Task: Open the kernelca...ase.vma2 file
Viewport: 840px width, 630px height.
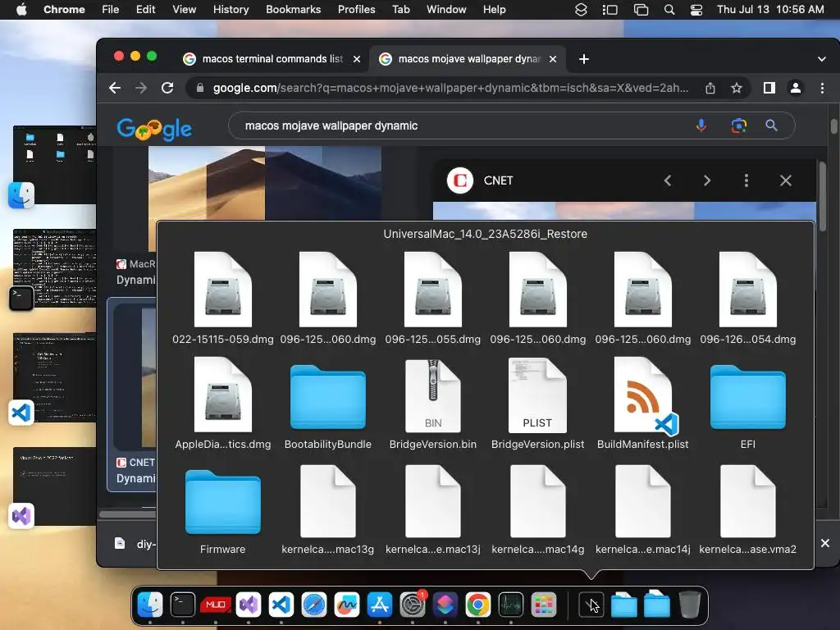Action: [x=748, y=509]
